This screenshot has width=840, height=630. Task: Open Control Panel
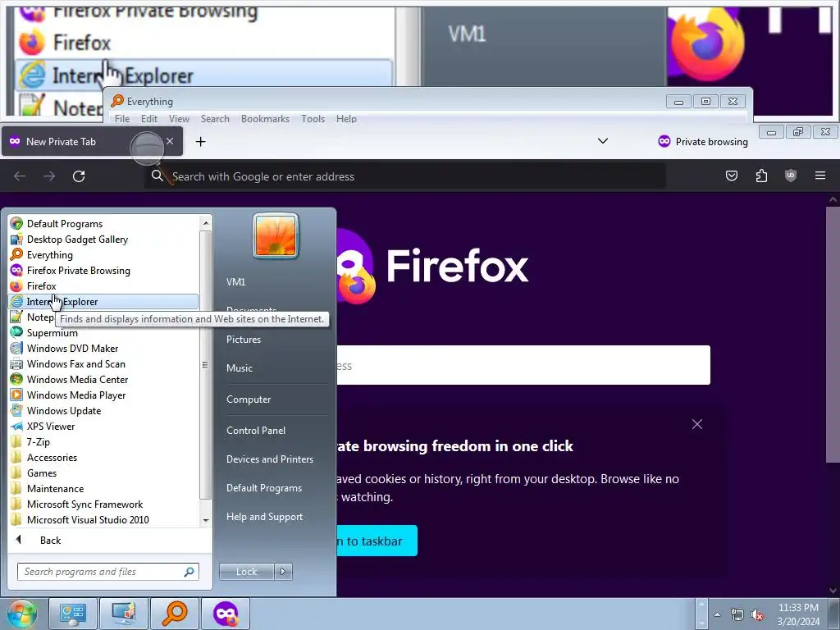click(x=256, y=431)
